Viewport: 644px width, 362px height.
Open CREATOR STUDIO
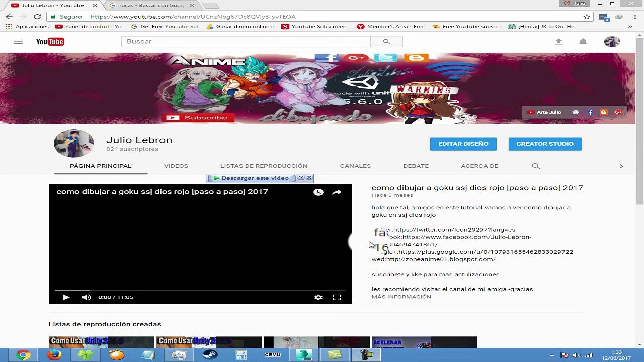545,144
